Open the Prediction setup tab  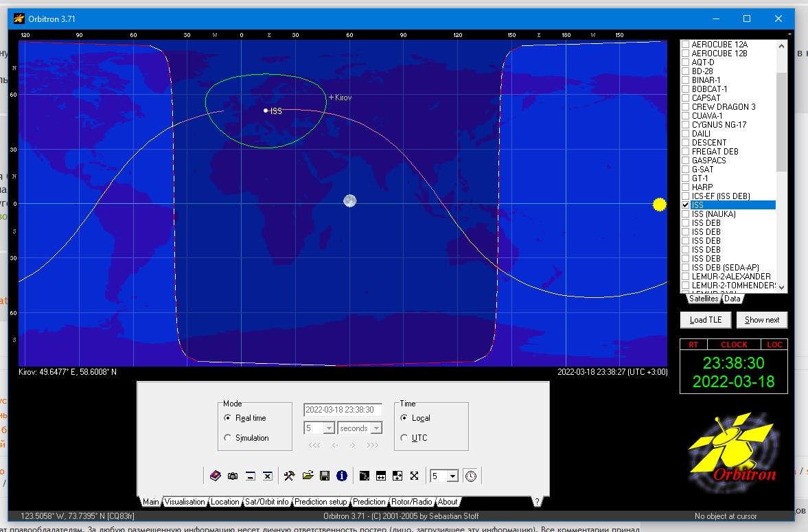point(321,502)
